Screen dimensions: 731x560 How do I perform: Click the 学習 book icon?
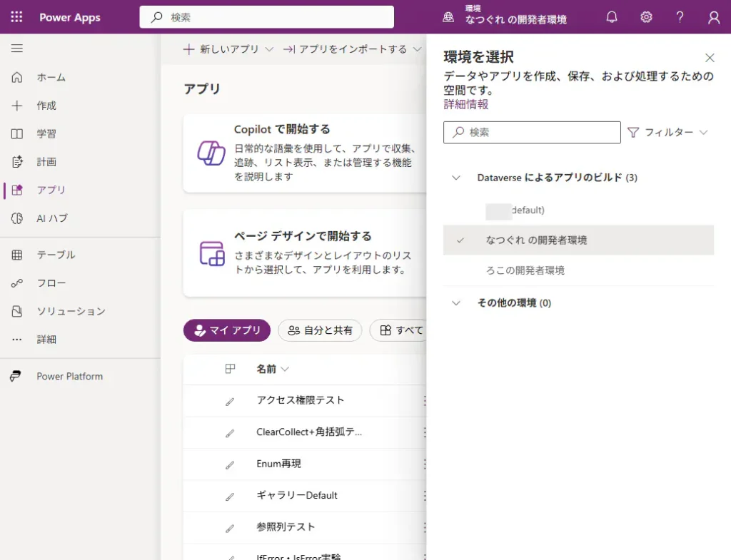(x=17, y=133)
